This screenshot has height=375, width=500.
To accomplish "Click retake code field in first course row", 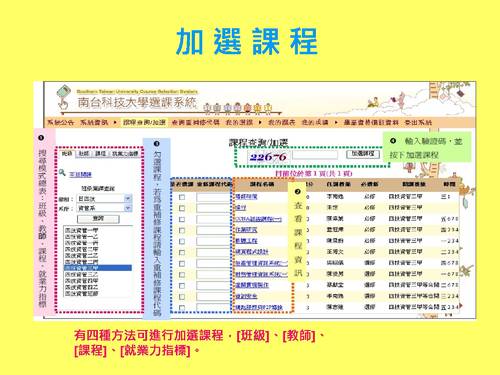I will tap(213, 197).
